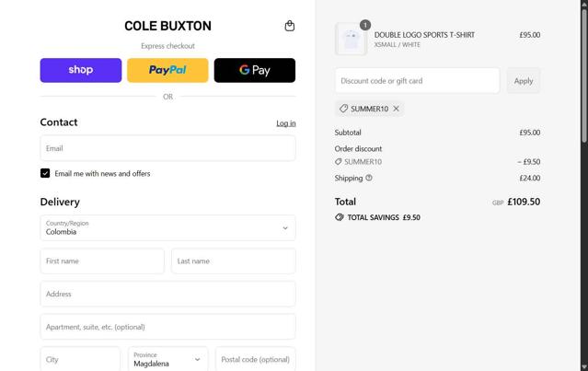Expand the Province Magdalena dropdown
Screen dimensions: 588x371
[168, 359]
